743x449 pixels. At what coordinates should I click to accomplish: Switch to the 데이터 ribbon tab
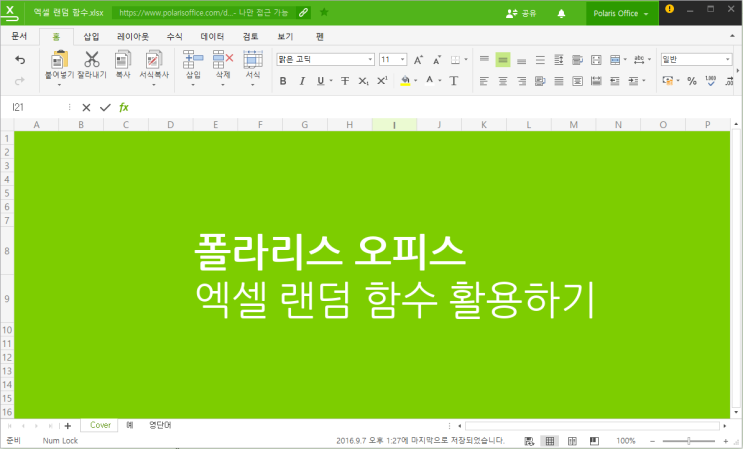(x=212, y=36)
